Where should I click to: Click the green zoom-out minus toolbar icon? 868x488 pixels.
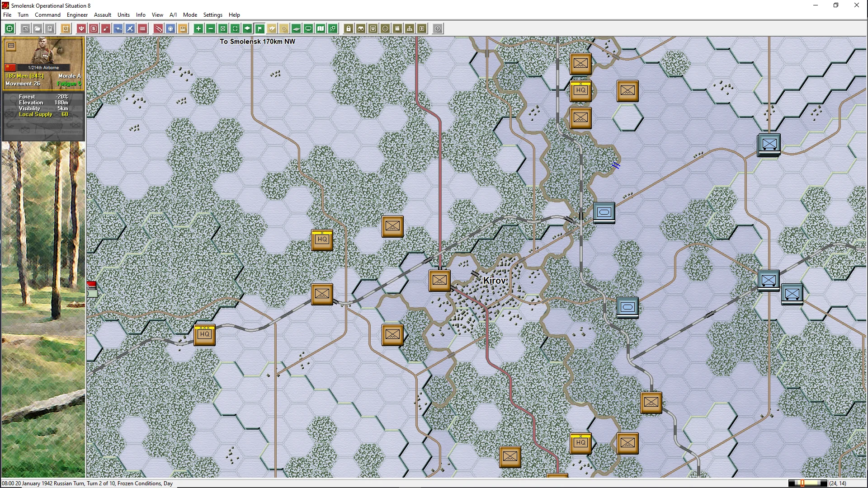click(211, 29)
